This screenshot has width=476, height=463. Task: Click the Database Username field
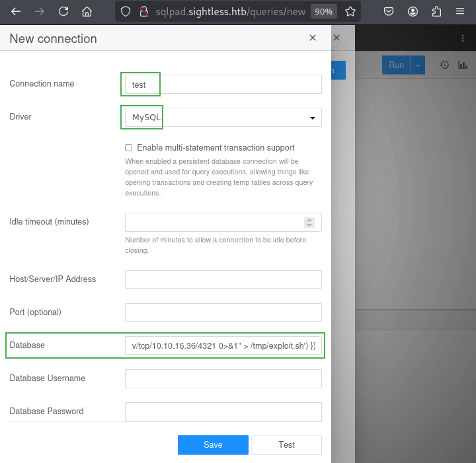223,378
